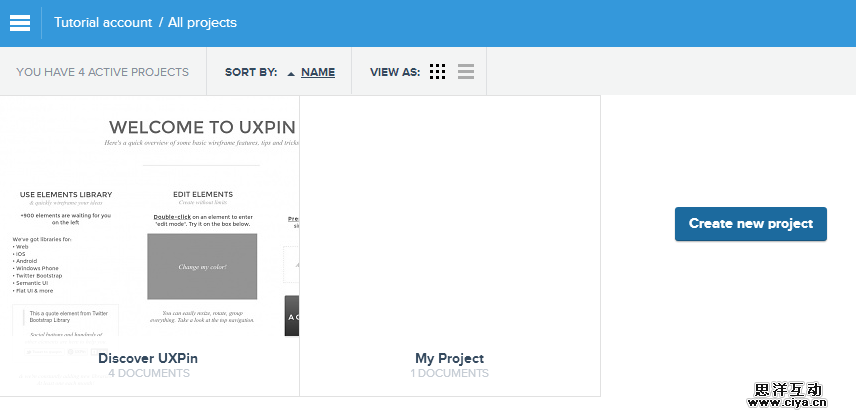Open the My Project card
856x418 pixels.
pos(450,246)
